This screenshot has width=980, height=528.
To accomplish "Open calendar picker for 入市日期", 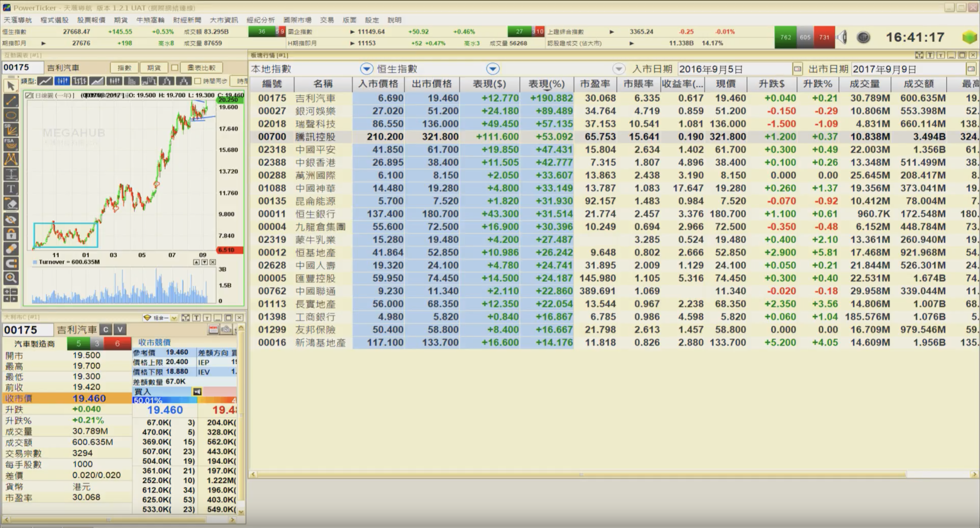I will (x=797, y=69).
